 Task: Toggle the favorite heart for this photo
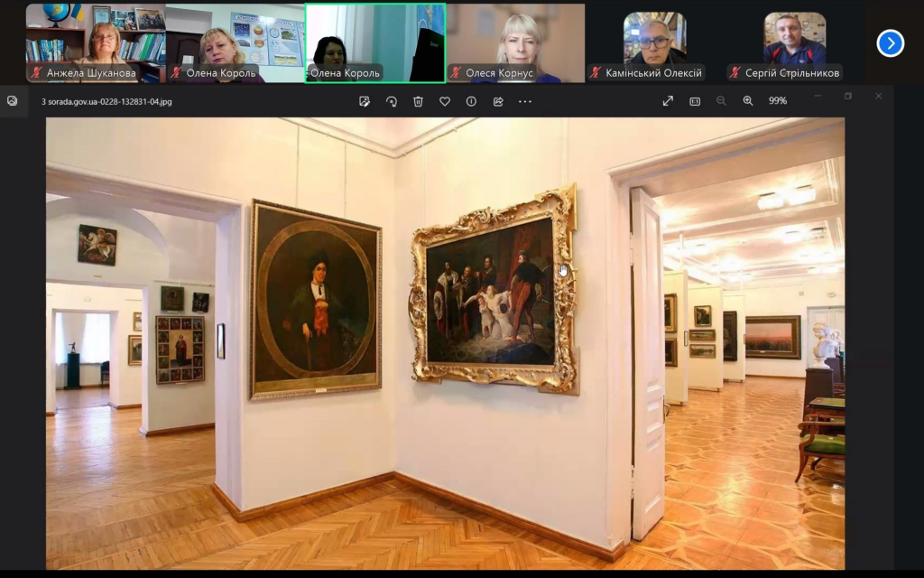(445, 101)
